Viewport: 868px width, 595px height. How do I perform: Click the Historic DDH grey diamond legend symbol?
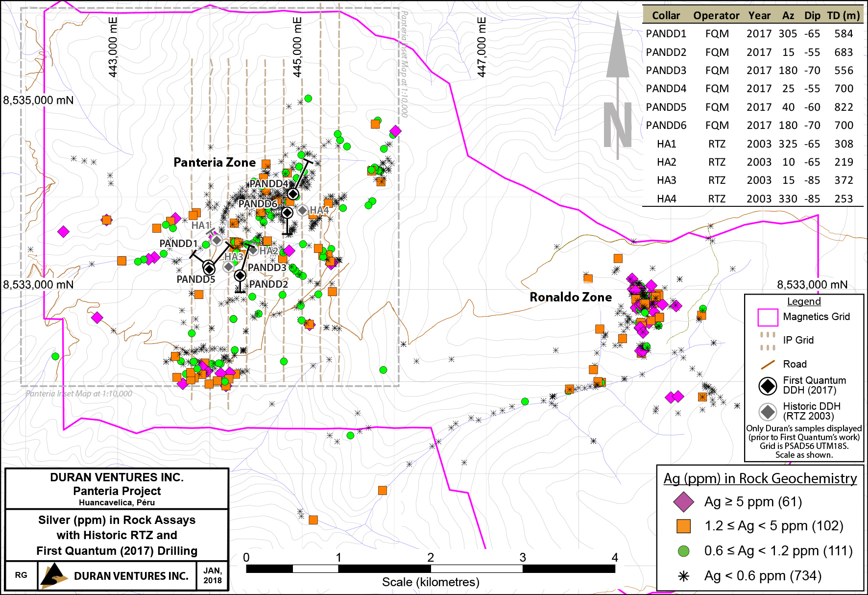(768, 412)
